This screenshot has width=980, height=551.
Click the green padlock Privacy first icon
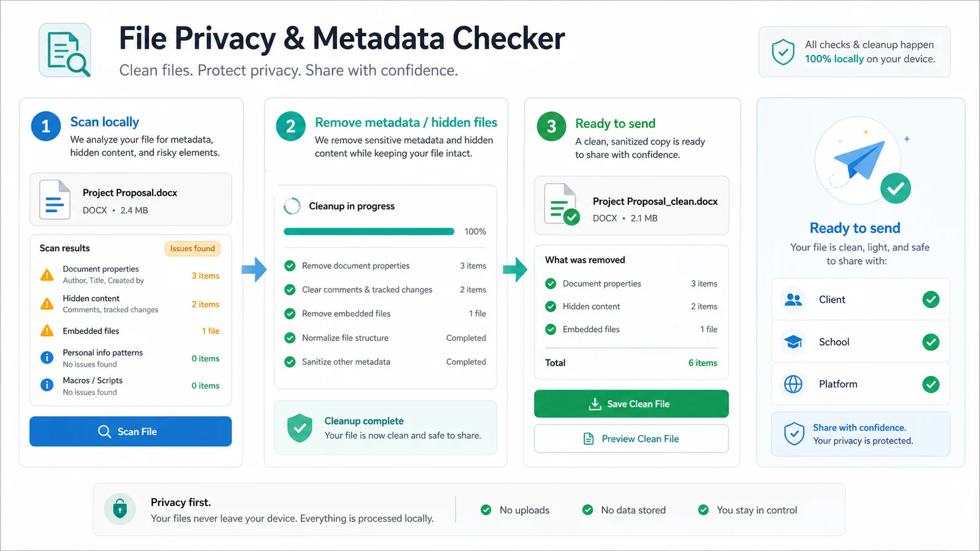pyautogui.click(x=120, y=509)
